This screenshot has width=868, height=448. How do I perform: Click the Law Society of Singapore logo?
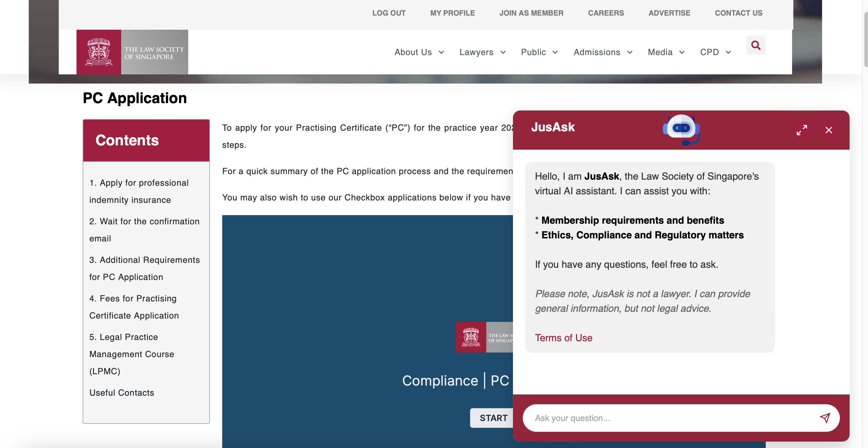(x=132, y=52)
